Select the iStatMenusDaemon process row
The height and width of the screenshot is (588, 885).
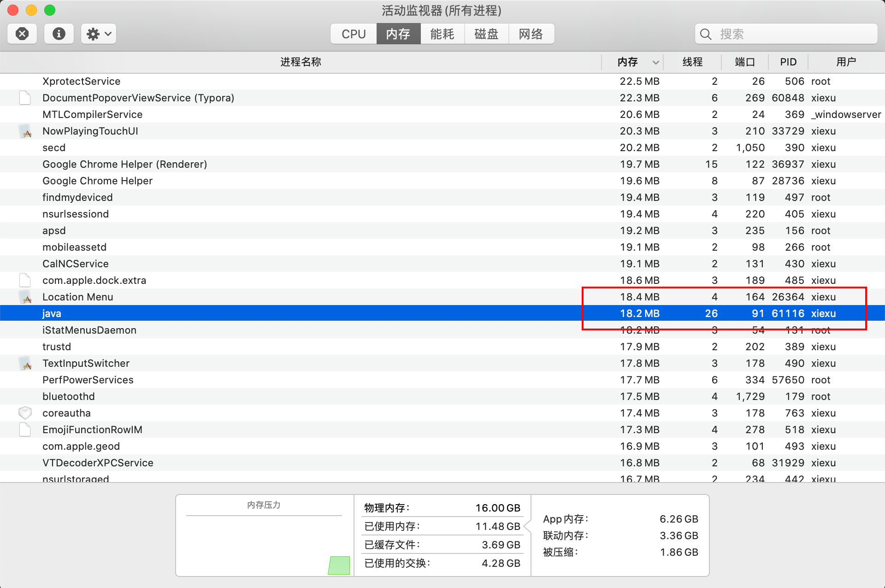pyautogui.click(x=89, y=330)
